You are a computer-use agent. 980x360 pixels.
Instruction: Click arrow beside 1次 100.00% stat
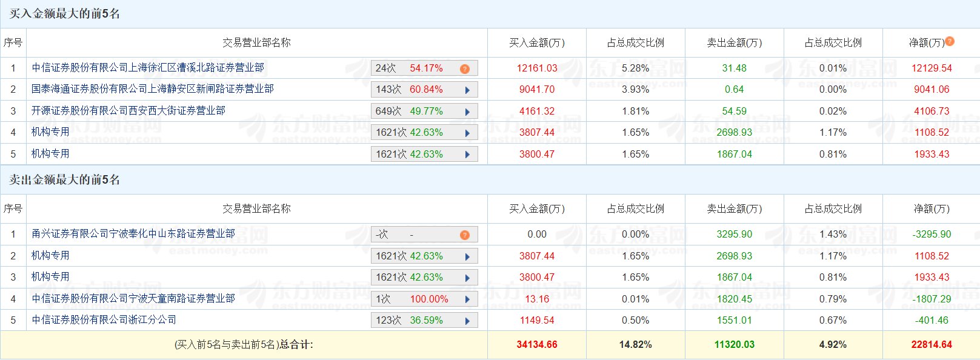pos(467,299)
